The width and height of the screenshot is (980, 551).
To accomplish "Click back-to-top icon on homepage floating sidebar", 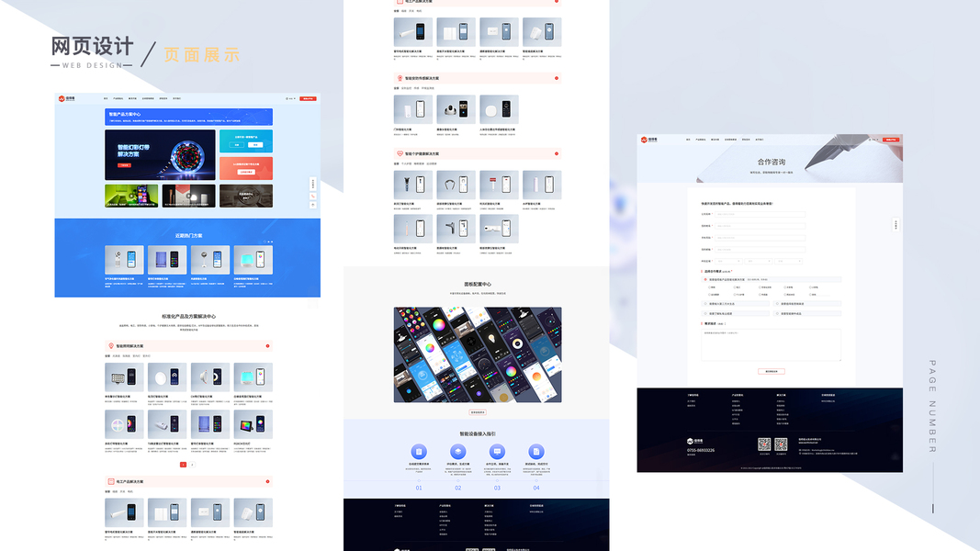I will [x=313, y=205].
